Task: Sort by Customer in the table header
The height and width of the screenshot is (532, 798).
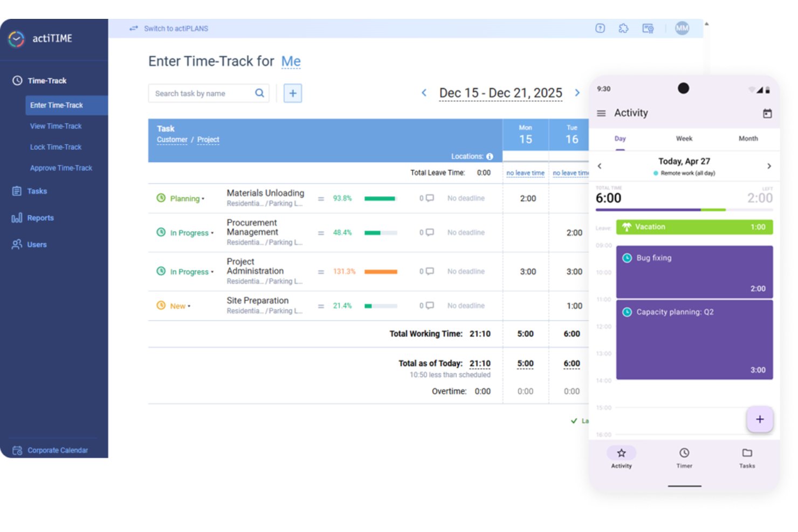Action: (x=172, y=140)
